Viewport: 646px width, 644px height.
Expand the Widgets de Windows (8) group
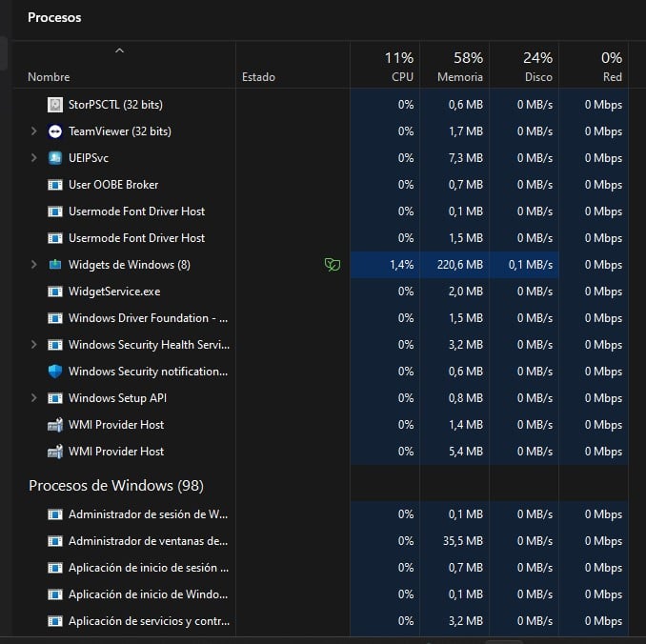click(33, 265)
